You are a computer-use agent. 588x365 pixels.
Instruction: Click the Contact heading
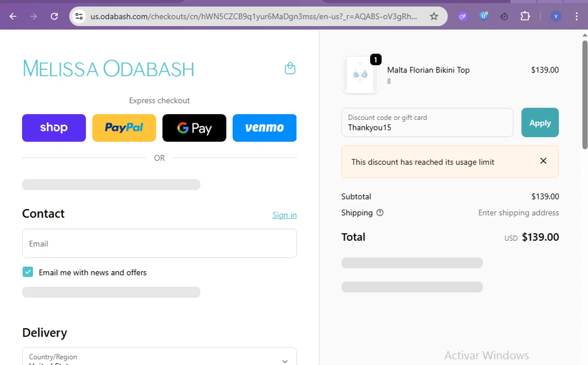44,213
